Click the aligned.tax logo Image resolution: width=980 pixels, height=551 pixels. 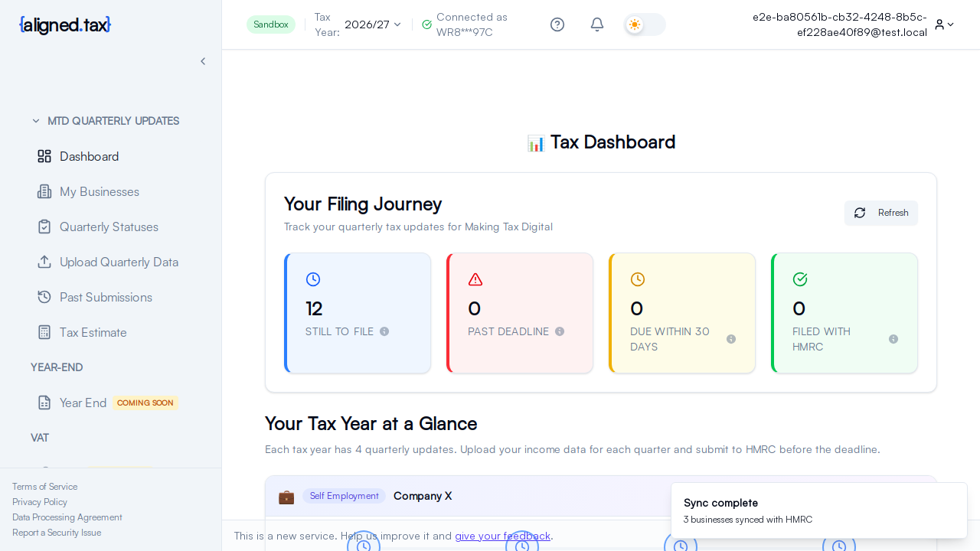64,24
